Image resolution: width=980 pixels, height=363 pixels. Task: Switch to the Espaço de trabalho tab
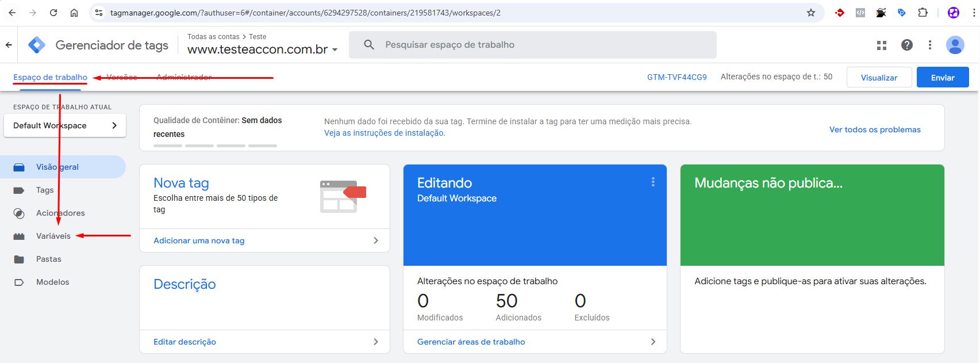coord(50,77)
